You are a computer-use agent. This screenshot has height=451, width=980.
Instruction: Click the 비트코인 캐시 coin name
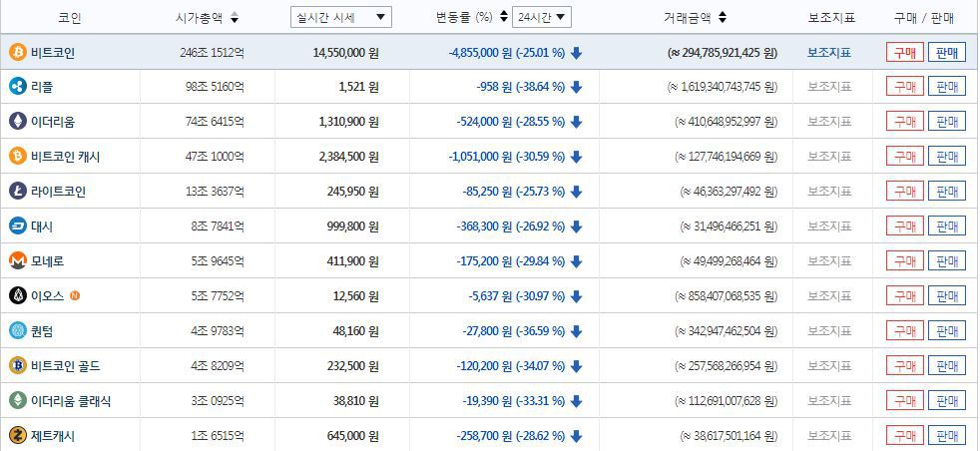[x=66, y=157]
